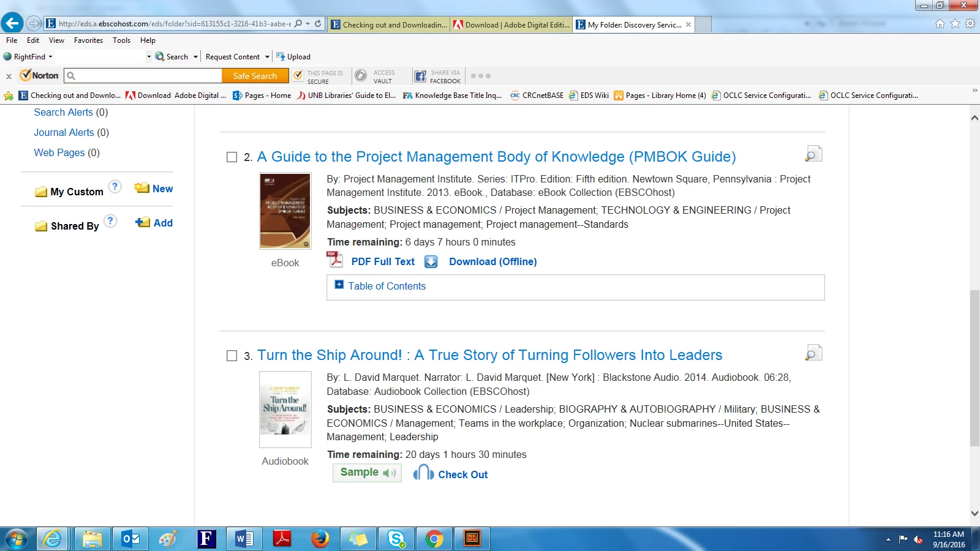Select checkbox for result 2 PMBOK Guide

point(232,157)
